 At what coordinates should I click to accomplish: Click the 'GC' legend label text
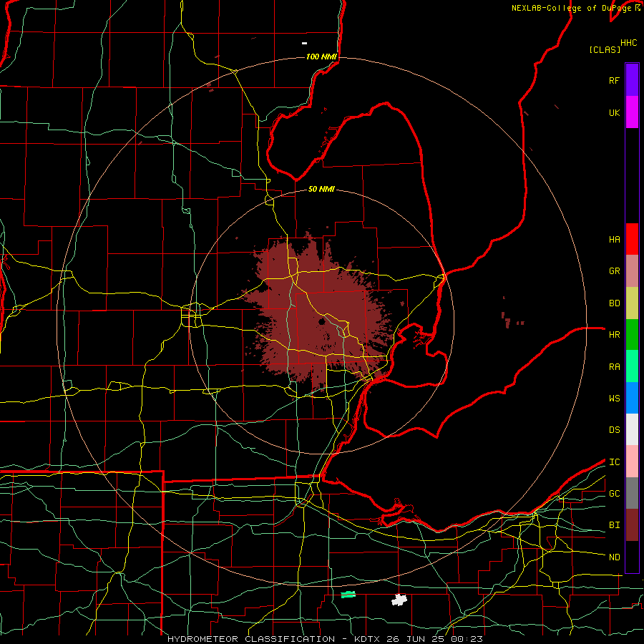coord(614,494)
